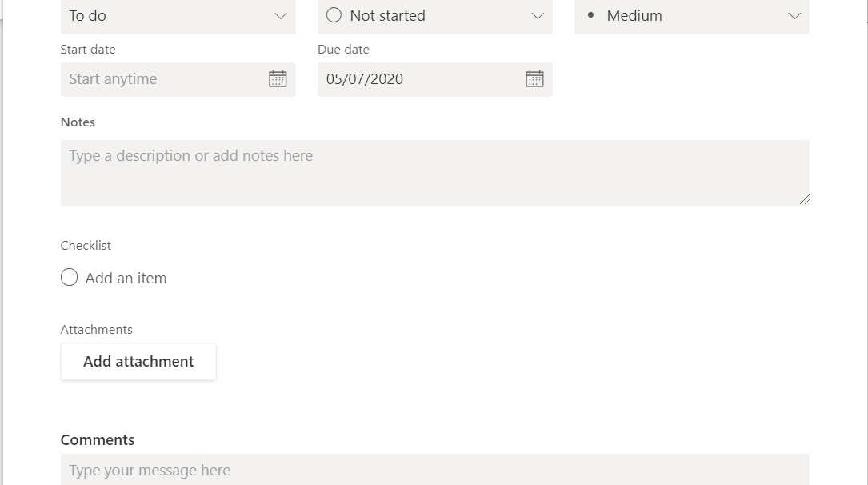Click the Add attachment button
Screen dimensions: 868x485
138,362
